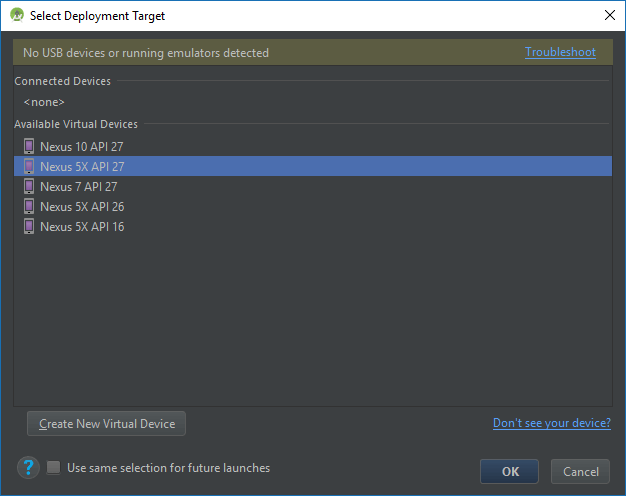Click the device icon beside Nexus 5X API 16
Screen dimensions: 626x496
pyautogui.click(x=29, y=227)
